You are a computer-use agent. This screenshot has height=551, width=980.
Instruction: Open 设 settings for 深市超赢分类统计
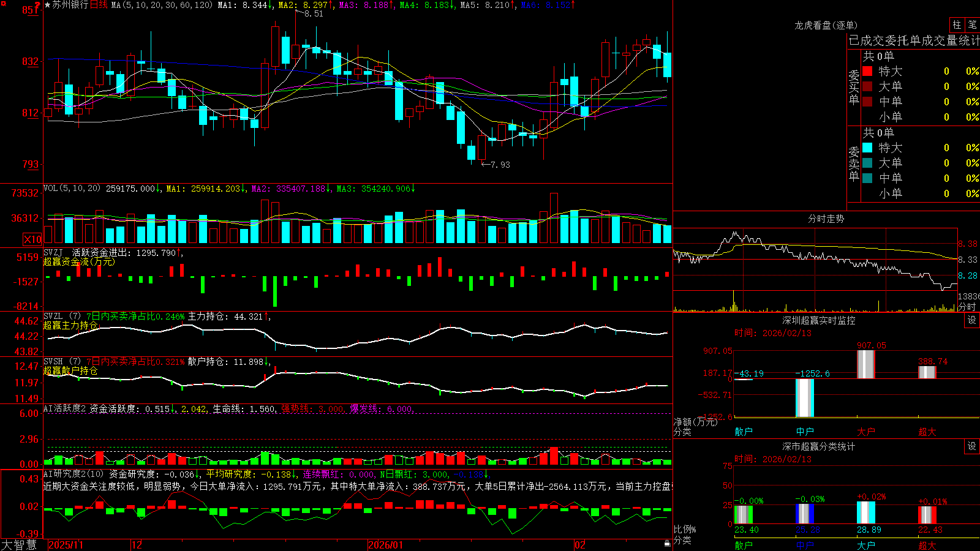972,446
